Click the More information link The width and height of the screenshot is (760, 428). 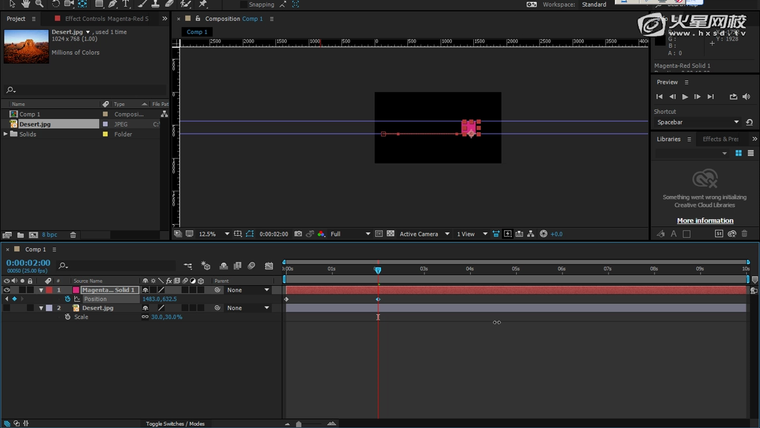(x=705, y=220)
